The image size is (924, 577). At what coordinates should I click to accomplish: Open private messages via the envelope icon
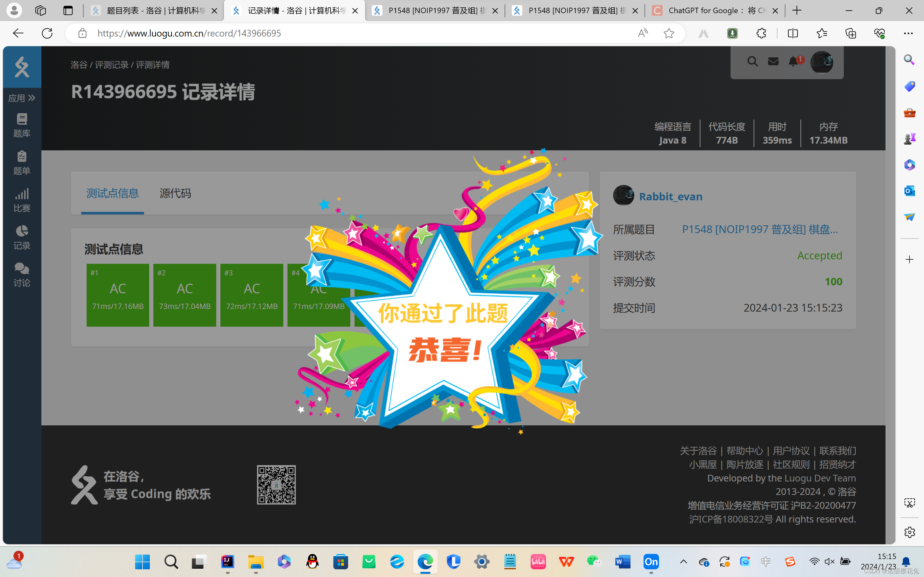click(x=773, y=61)
